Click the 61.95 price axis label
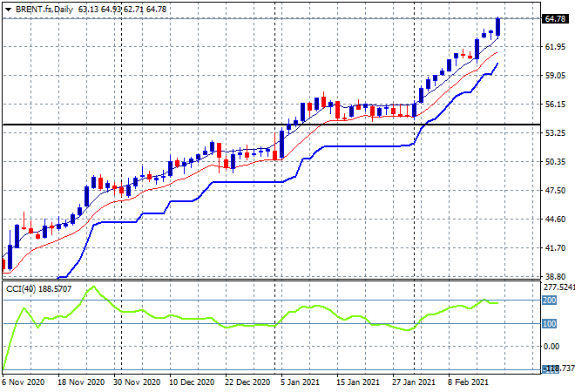The width and height of the screenshot is (575, 392). [555, 46]
